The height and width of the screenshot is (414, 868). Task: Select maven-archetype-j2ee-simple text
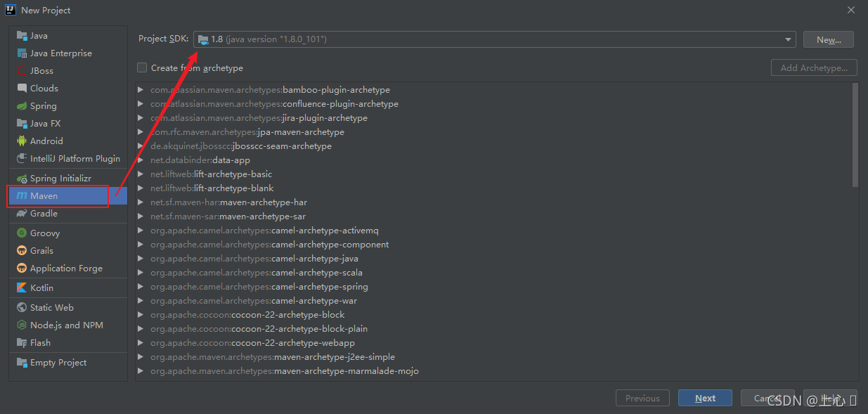pyautogui.click(x=335, y=356)
